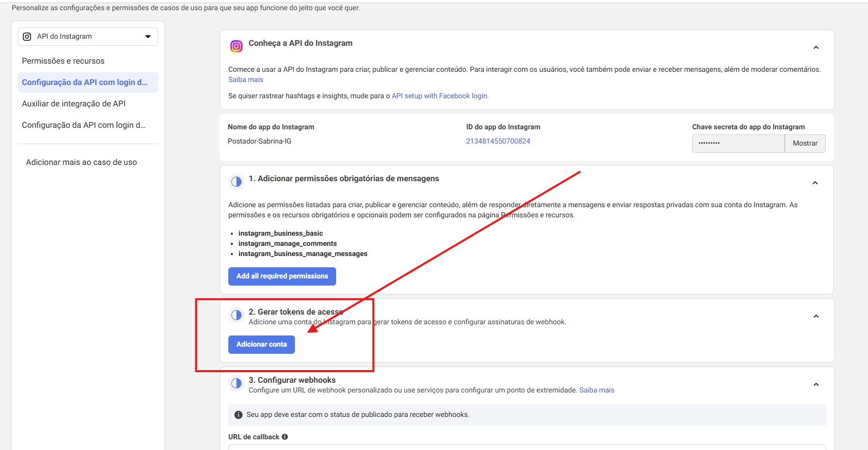
Task: Click the Postador-Sabrina-IG app name
Action: click(x=259, y=141)
